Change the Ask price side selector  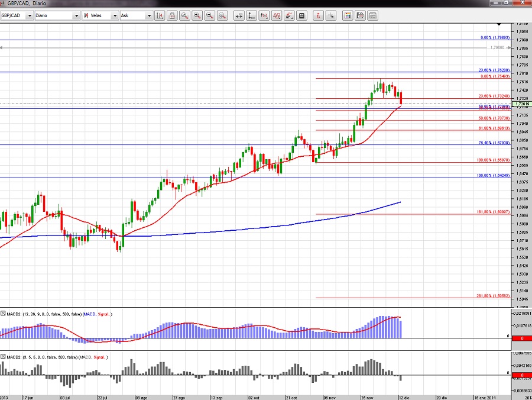(135, 15)
